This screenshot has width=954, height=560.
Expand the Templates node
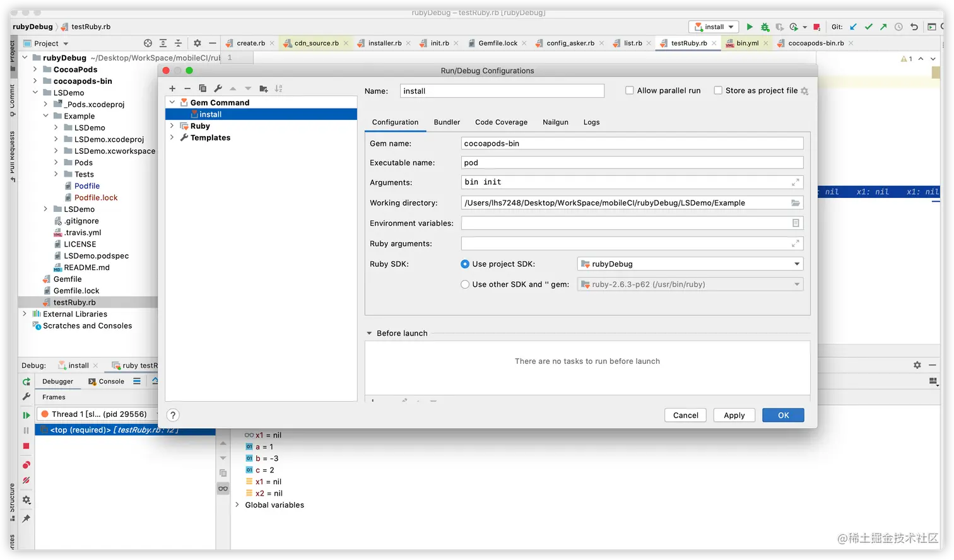(172, 137)
